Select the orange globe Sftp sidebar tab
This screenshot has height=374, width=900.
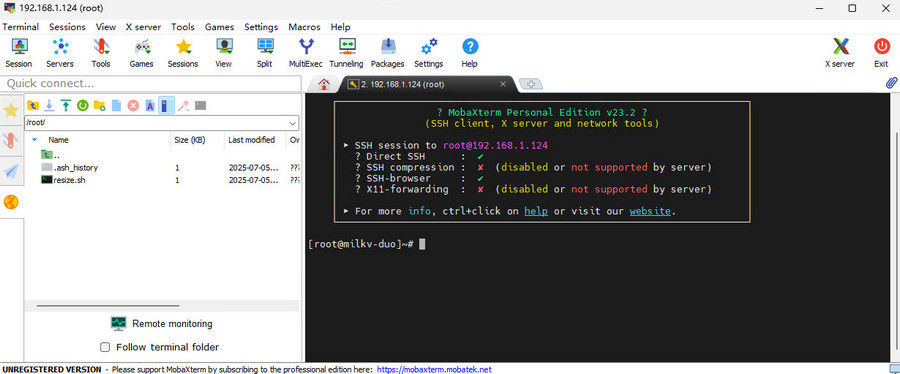(11, 202)
